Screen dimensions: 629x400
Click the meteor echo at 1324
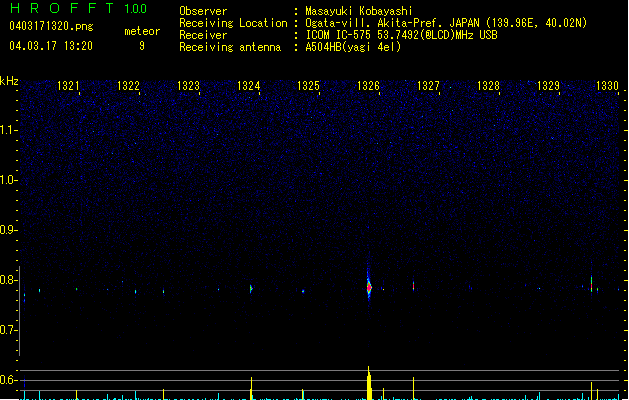(251, 288)
